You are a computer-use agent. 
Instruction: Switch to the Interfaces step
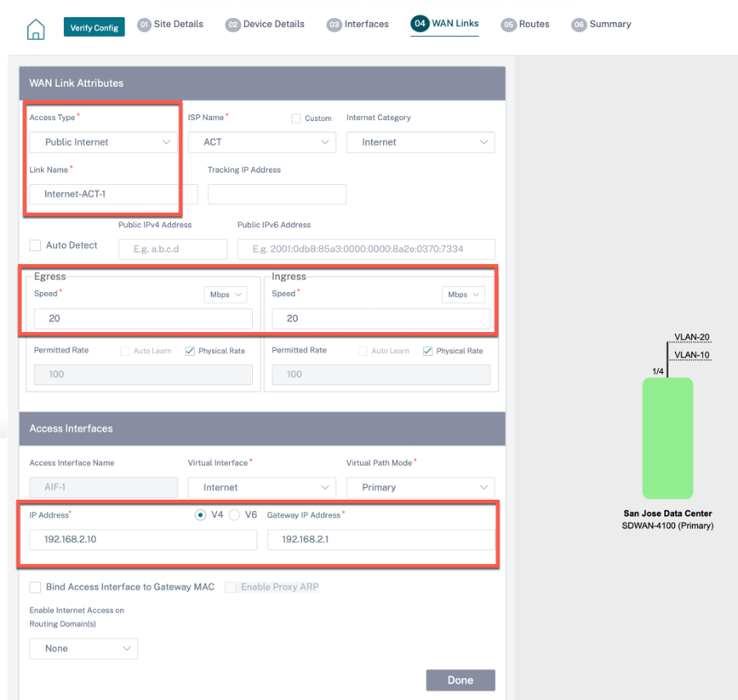tap(358, 24)
